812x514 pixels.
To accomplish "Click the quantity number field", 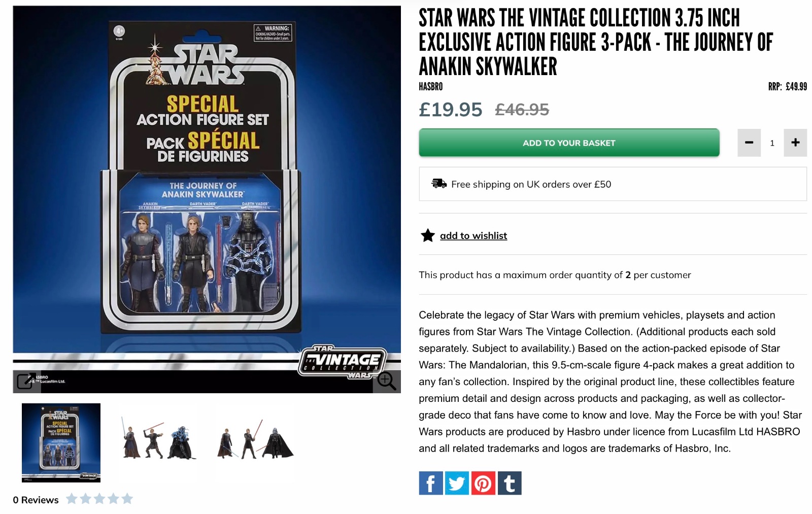I will (772, 143).
